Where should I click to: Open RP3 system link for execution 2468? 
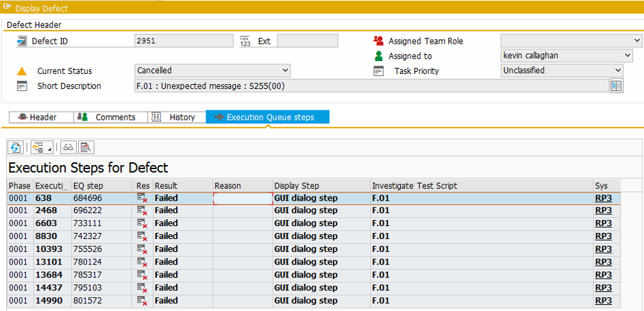pyautogui.click(x=603, y=210)
